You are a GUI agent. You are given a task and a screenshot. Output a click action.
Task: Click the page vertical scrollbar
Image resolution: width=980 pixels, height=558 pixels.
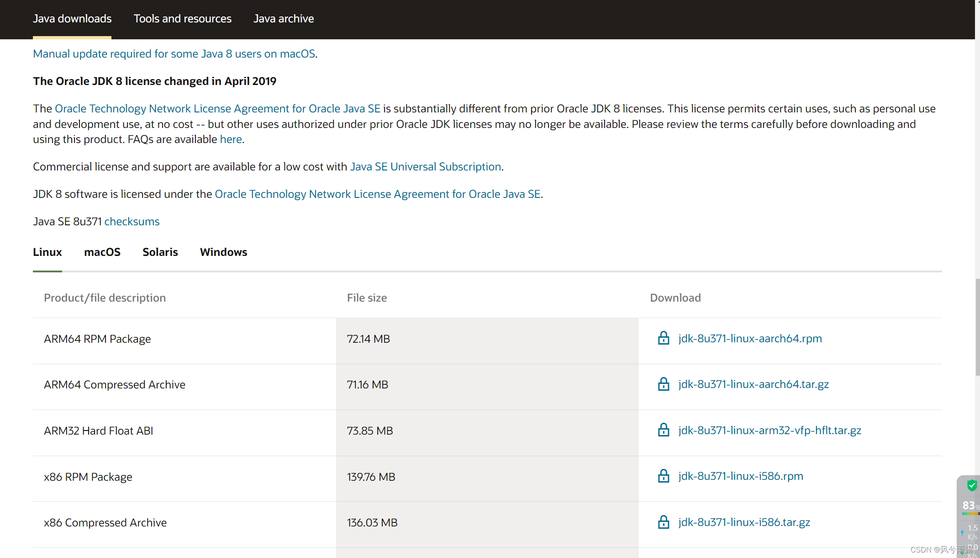tap(977, 327)
